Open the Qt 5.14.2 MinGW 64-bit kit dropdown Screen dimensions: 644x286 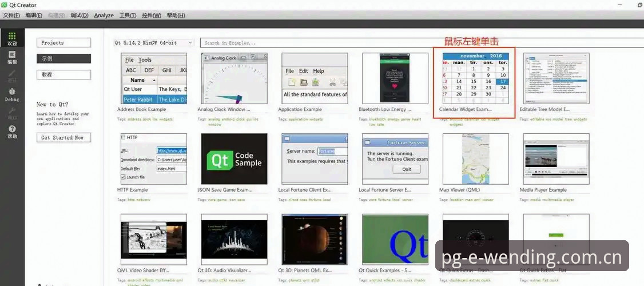point(154,43)
